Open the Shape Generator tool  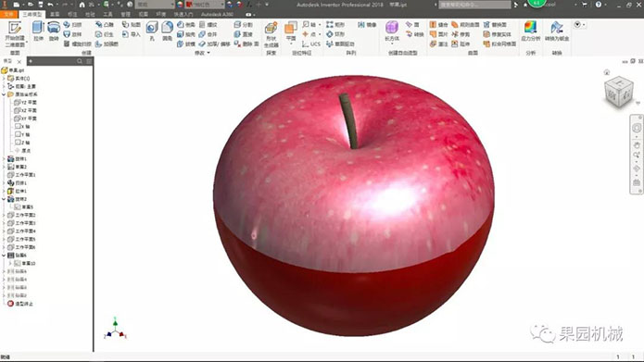coord(271,34)
